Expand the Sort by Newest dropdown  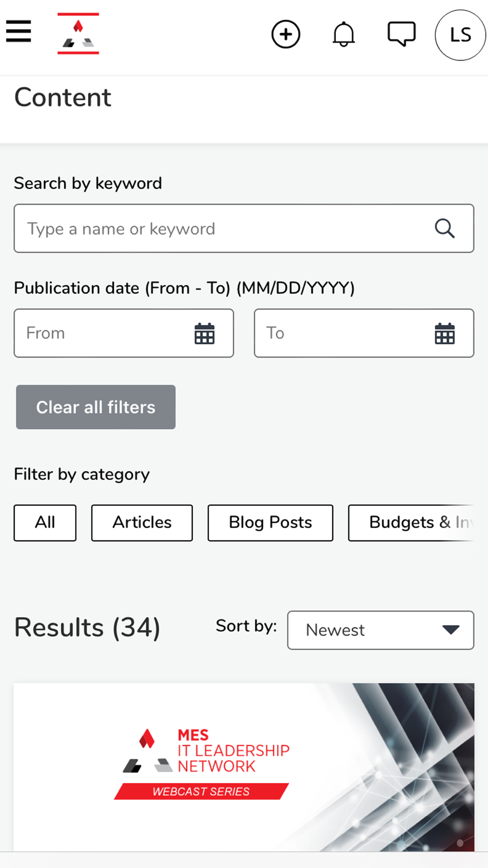tap(380, 630)
